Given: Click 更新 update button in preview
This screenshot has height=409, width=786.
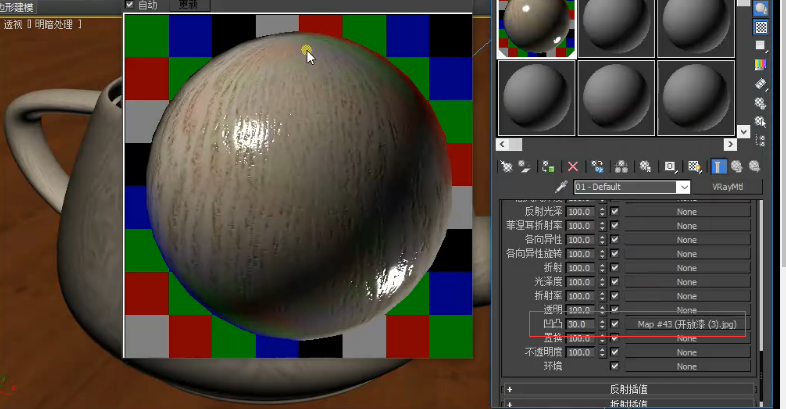Looking at the screenshot, I should click(x=188, y=5).
